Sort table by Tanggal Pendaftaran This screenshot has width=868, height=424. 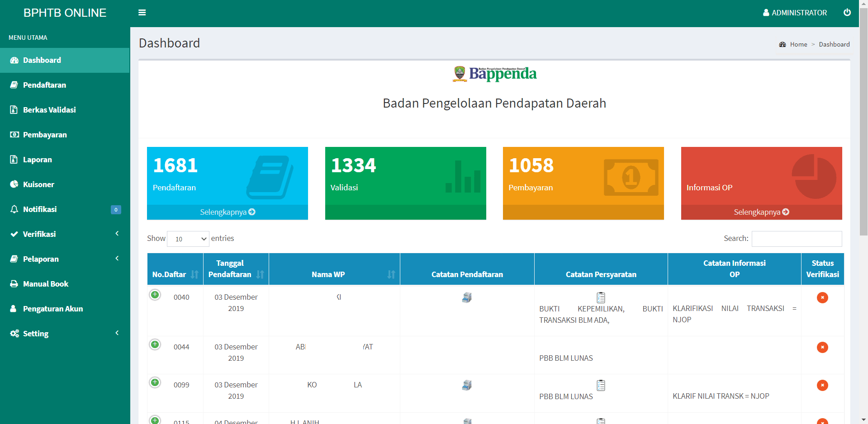click(x=236, y=269)
